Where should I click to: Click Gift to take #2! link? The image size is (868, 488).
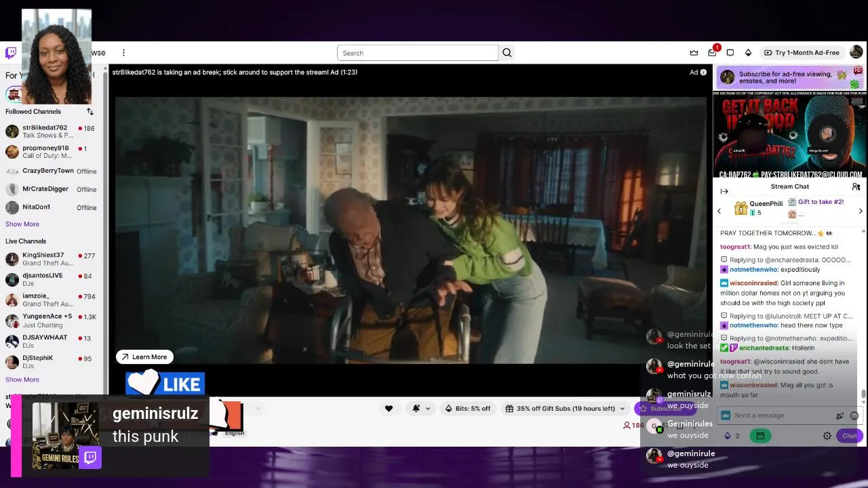(821, 202)
